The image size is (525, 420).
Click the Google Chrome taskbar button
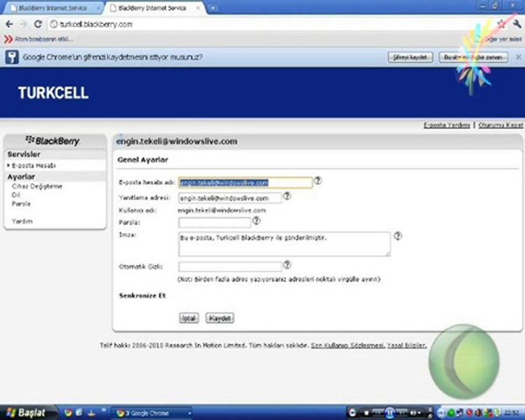pyautogui.click(x=153, y=413)
